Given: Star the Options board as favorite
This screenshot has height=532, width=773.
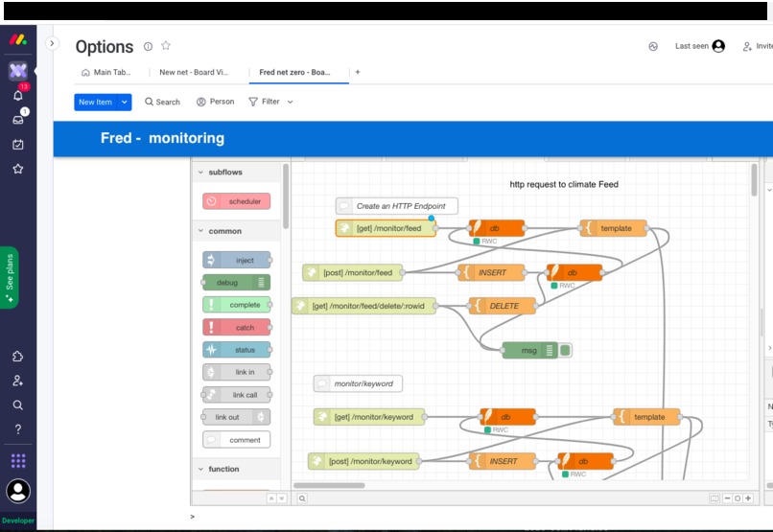Looking at the screenshot, I should [x=166, y=46].
